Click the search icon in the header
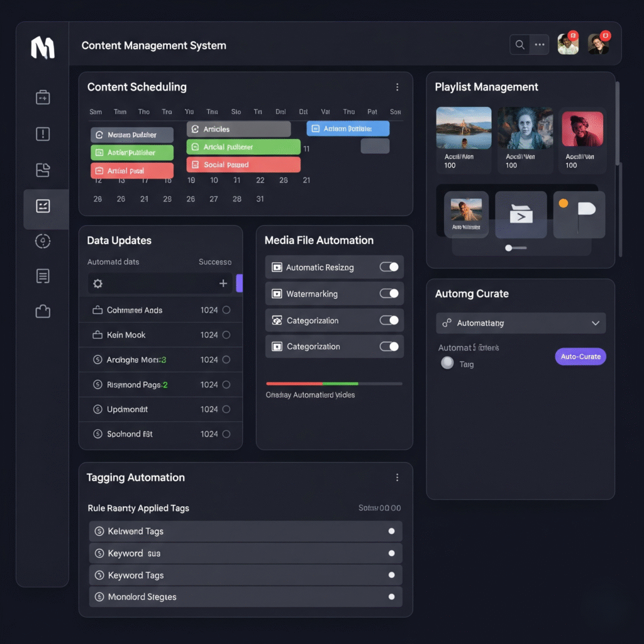 pyautogui.click(x=520, y=45)
